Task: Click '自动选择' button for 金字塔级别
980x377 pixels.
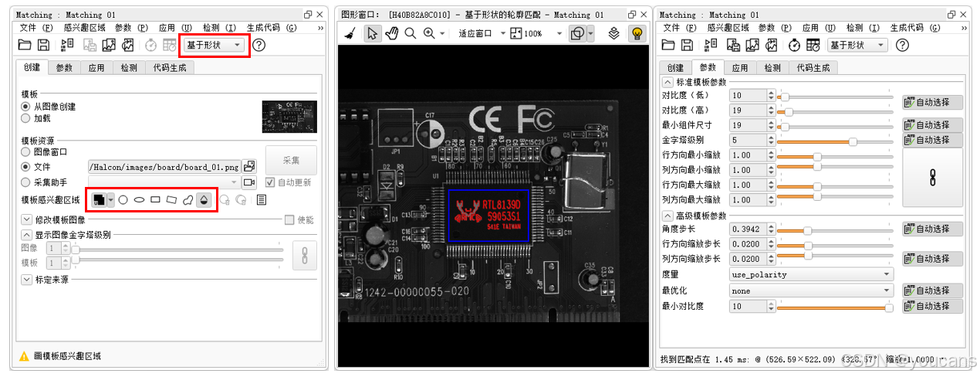Action: pyautogui.click(x=932, y=140)
